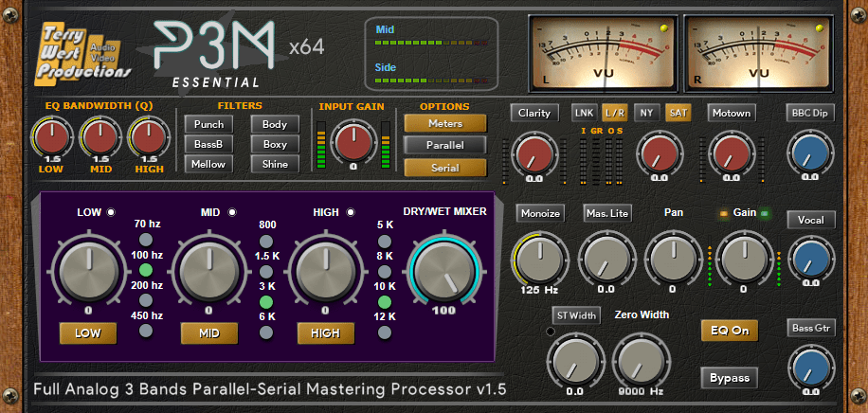Toggle the BassB filter
This screenshot has width=868, height=413.
pos(208,145)
